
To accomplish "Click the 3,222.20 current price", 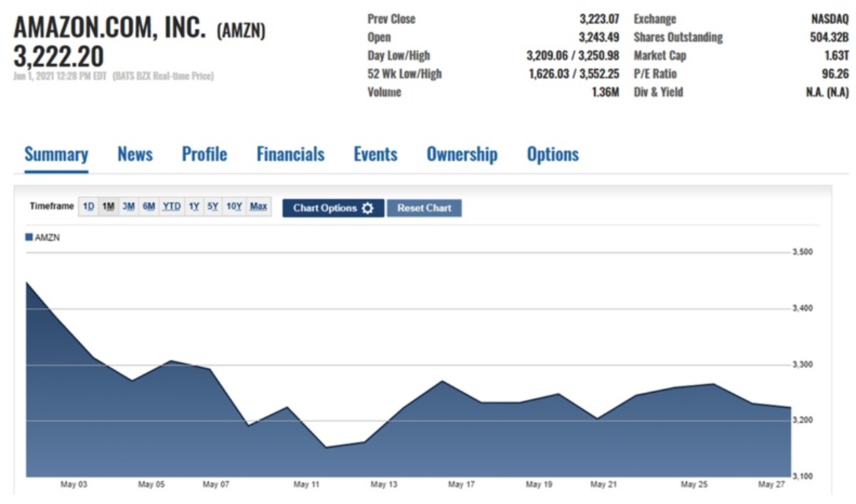I will pyautogui.click(x=58, y=56).
